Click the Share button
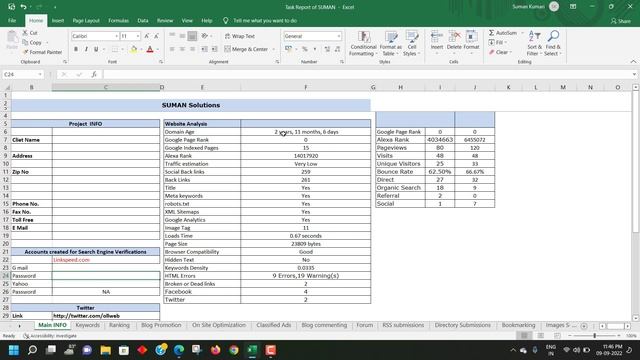 (620, 21)
